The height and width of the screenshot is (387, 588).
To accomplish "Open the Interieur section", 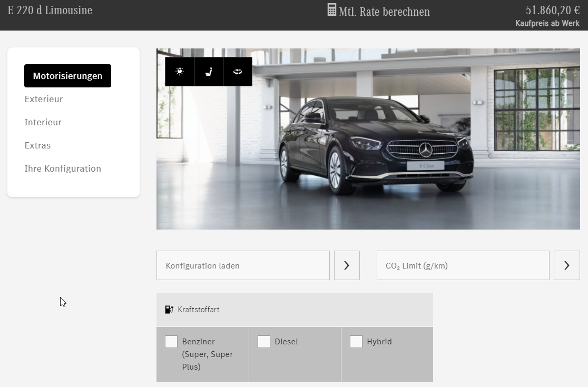I will [43, 122].
